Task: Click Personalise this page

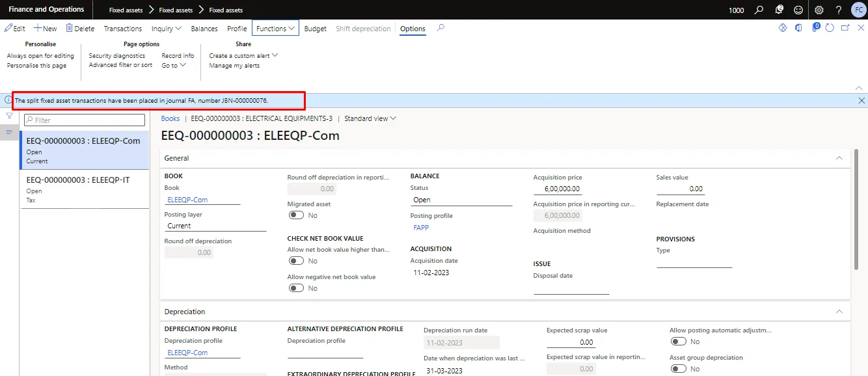Action: point(36,65)
